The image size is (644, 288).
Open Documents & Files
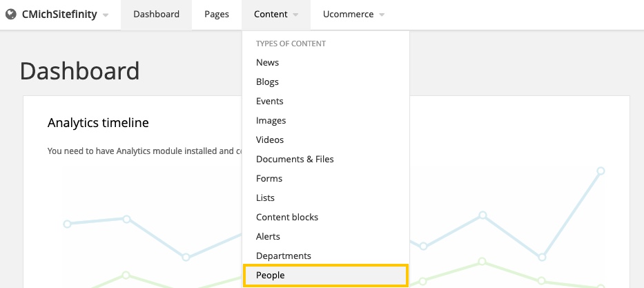[295, 159]
